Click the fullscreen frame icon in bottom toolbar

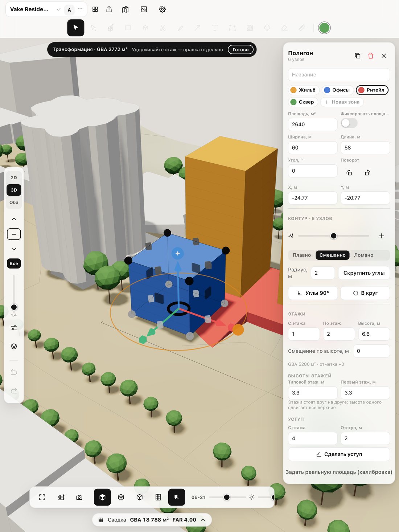[x=42, y=497]
